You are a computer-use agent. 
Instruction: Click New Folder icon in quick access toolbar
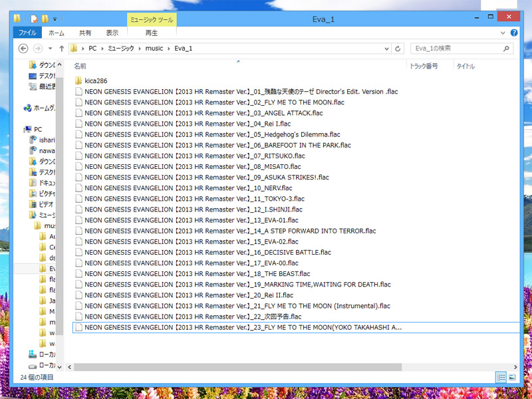coord(45,19)
